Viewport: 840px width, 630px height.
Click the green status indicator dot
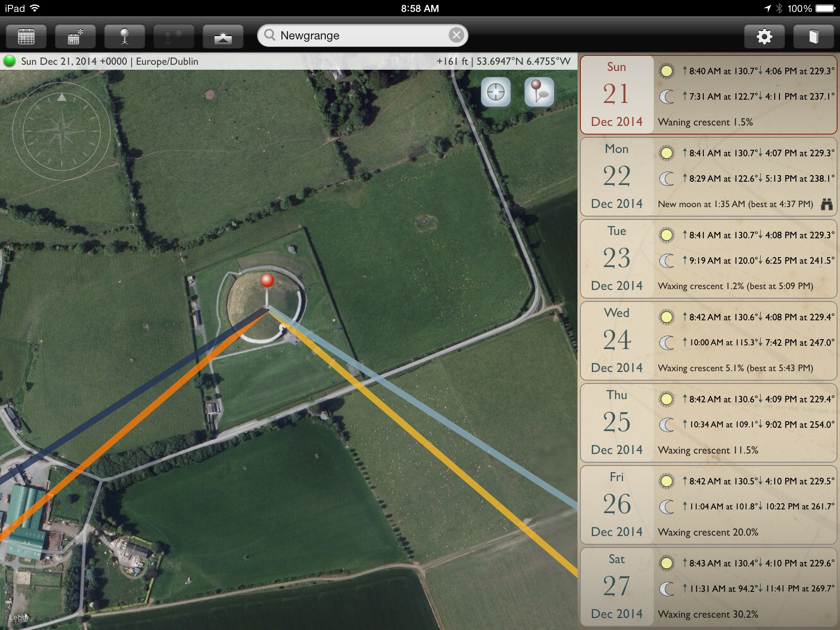tap(9, 61)
